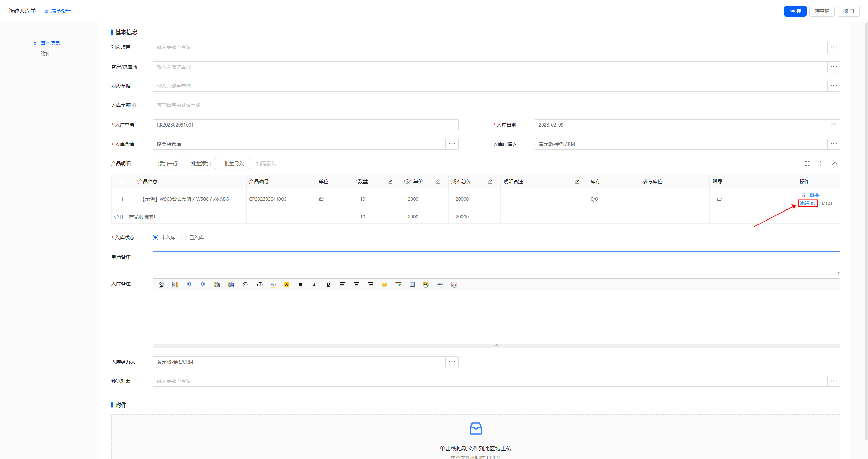Center align text in editor

tap(356, 285)
